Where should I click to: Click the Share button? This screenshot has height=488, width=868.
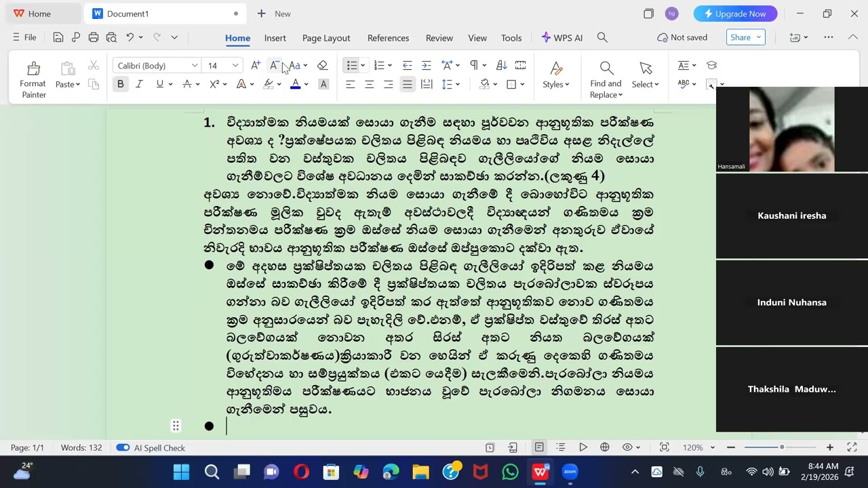tap(746, 37)
